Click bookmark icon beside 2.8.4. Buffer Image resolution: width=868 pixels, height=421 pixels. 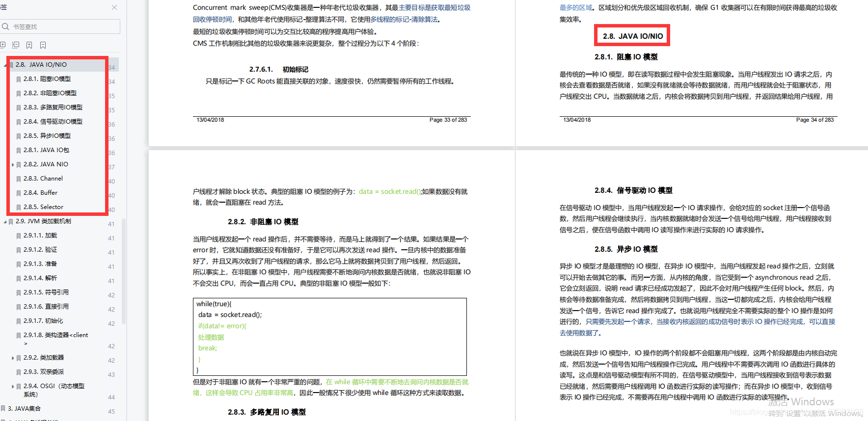(19, 193)
